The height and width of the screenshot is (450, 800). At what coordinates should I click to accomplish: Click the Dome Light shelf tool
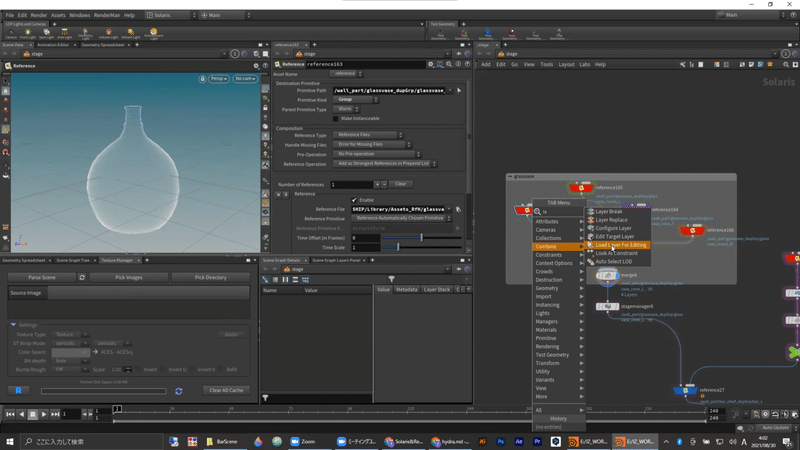click(154, 33)
